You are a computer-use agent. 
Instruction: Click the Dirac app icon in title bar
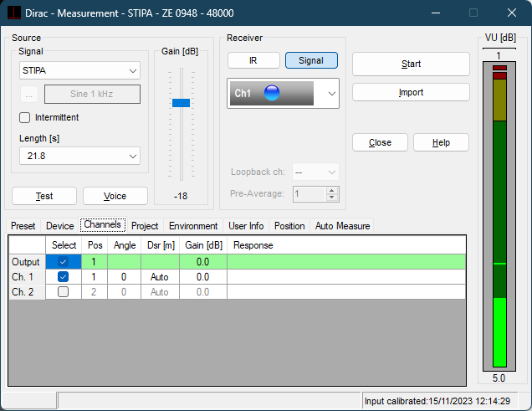11,13
